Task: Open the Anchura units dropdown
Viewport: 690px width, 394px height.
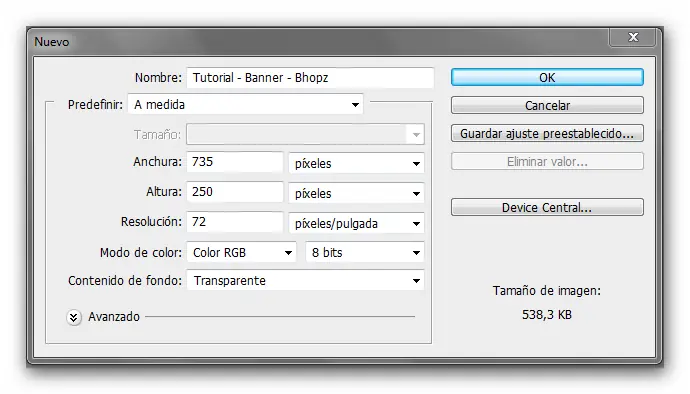Action: point(356,163)
